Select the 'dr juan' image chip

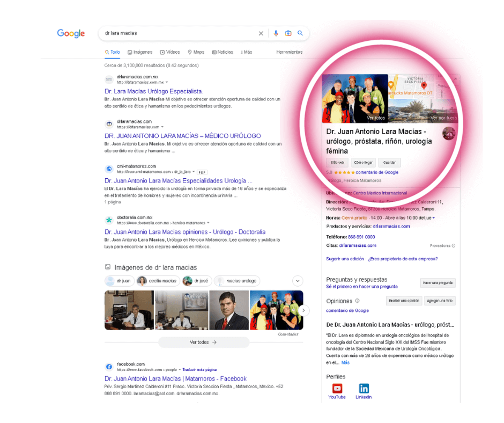point(118,281)
